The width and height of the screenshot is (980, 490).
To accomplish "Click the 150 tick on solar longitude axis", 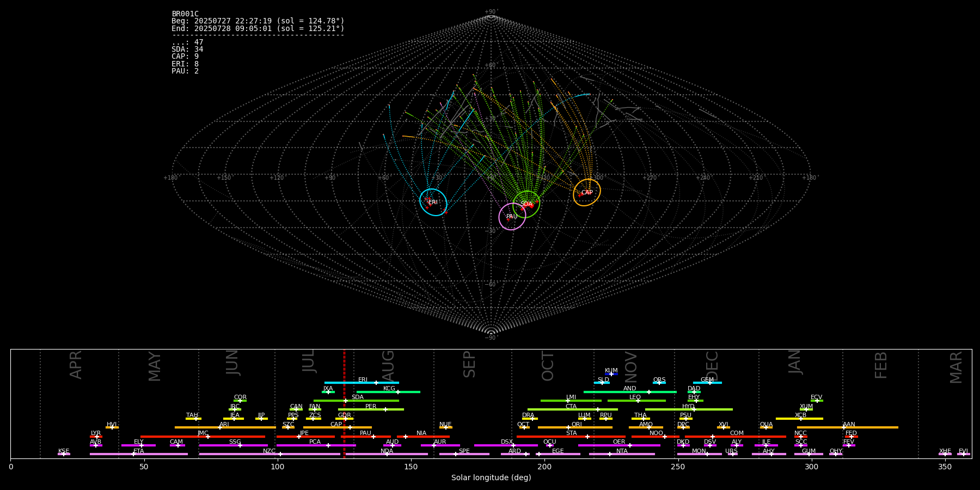I will click(411, 467).
